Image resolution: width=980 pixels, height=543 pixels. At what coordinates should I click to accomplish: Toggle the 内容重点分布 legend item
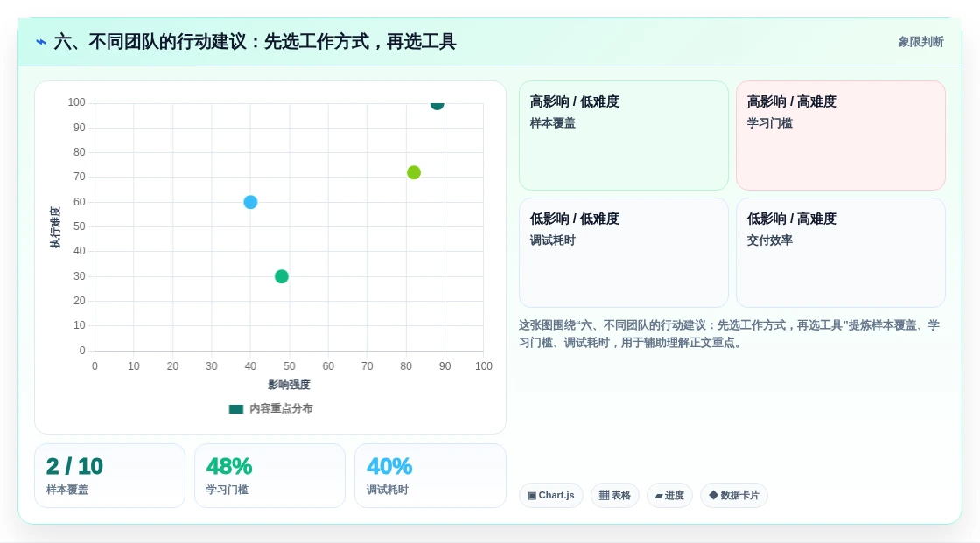pos(270,408)
